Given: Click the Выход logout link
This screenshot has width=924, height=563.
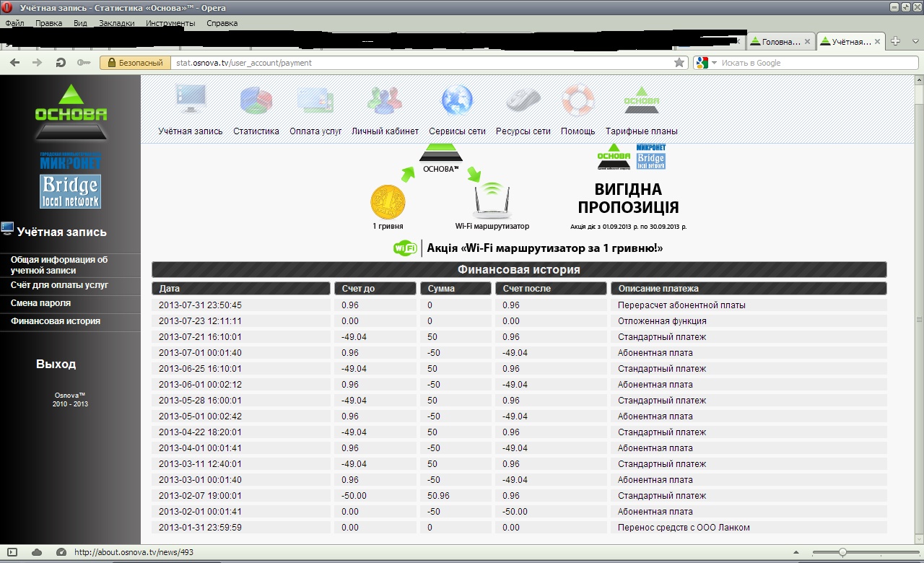Looking at the screenshot, I should point(56,365).
